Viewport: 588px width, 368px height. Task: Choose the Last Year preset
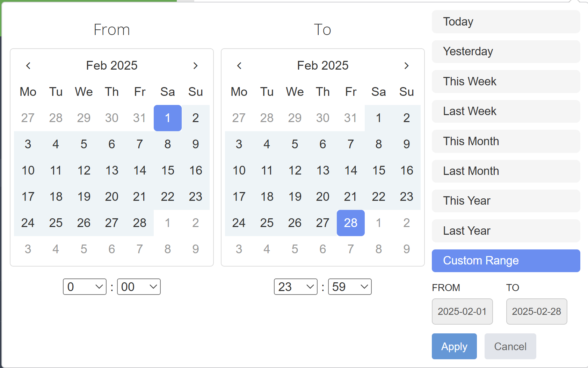click(x=506, y=231)
